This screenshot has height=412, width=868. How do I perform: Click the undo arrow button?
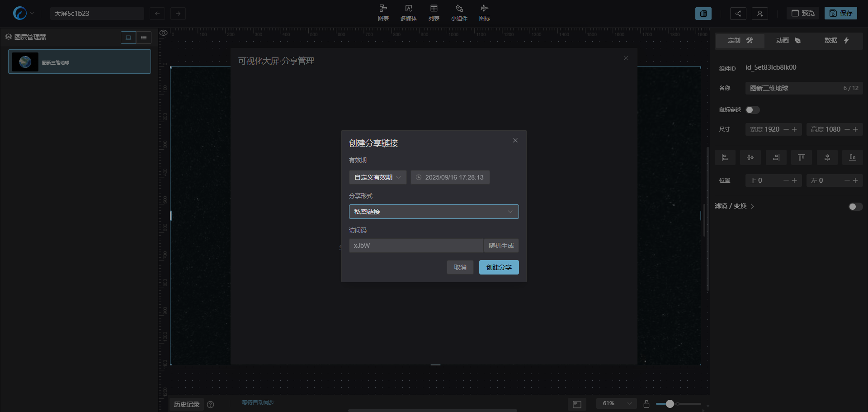tap(157, 14)
